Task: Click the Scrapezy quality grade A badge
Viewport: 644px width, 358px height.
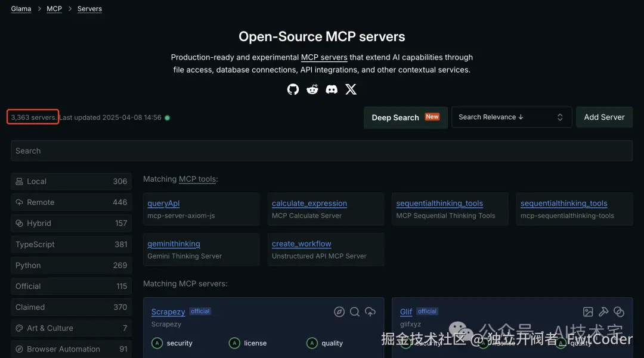Action: (x=312, y=343)
